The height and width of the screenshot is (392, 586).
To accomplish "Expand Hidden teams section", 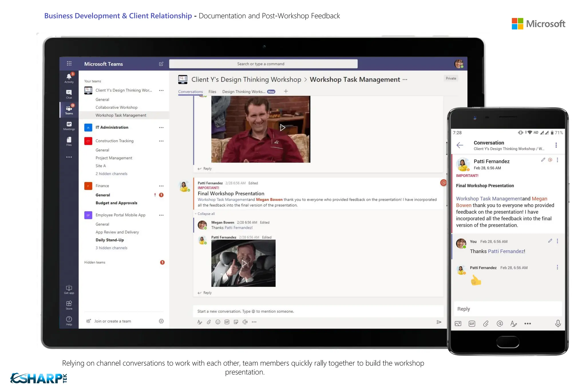I will (x=95, y=262).
